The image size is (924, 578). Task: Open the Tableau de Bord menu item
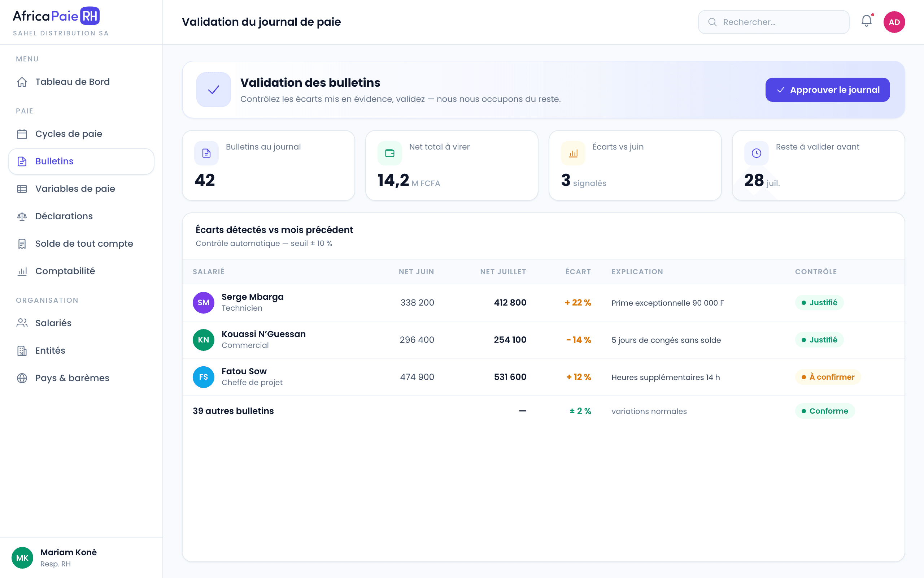click(81, 82)
